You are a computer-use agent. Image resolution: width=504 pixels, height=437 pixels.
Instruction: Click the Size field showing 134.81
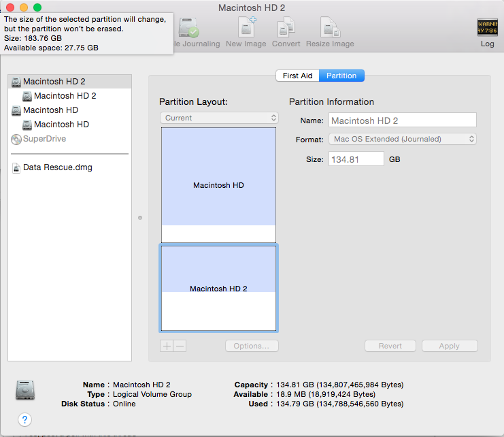(356, 159)
